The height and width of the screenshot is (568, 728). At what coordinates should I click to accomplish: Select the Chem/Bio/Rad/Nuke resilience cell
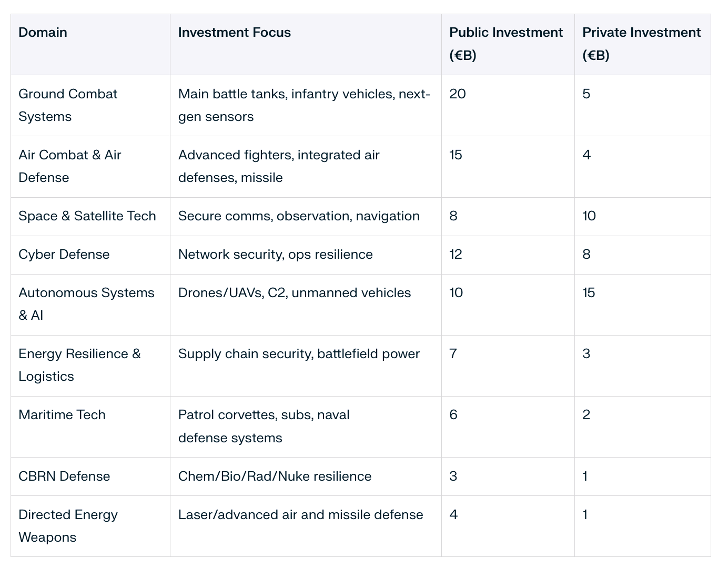pyautogui.click(x=275, y=476)
